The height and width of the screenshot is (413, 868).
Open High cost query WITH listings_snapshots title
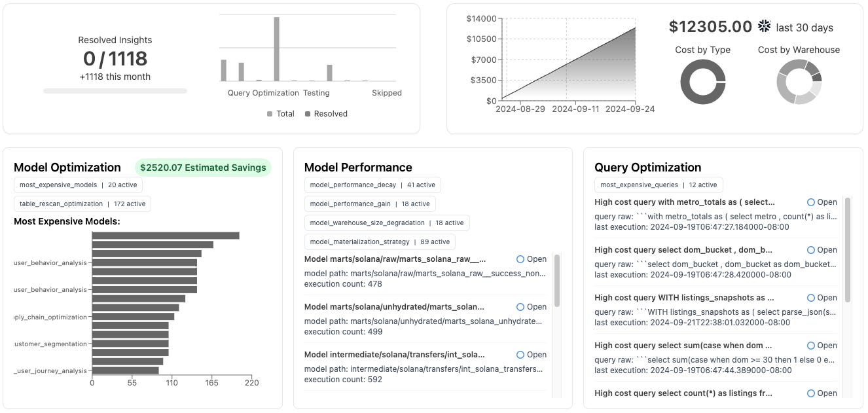[x=685, y=298]
